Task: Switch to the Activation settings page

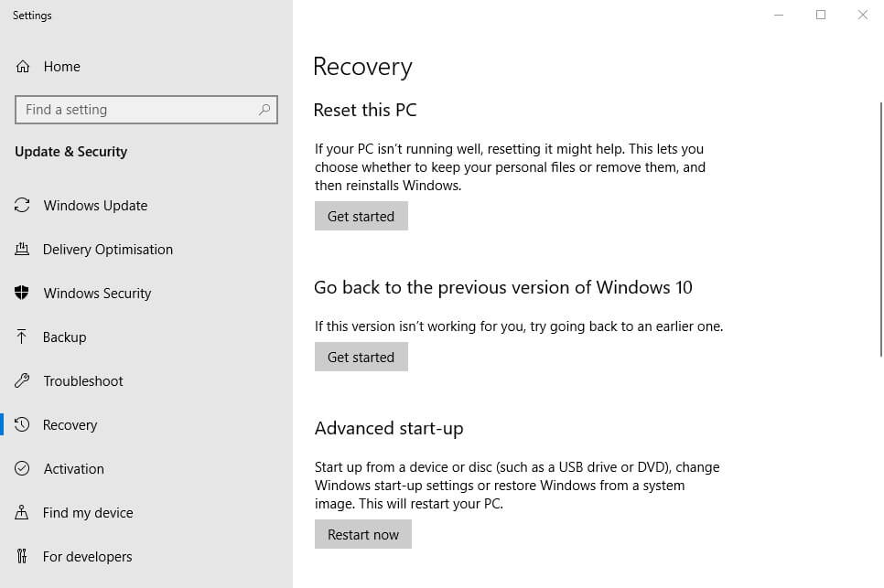Action: pos(74,468)
